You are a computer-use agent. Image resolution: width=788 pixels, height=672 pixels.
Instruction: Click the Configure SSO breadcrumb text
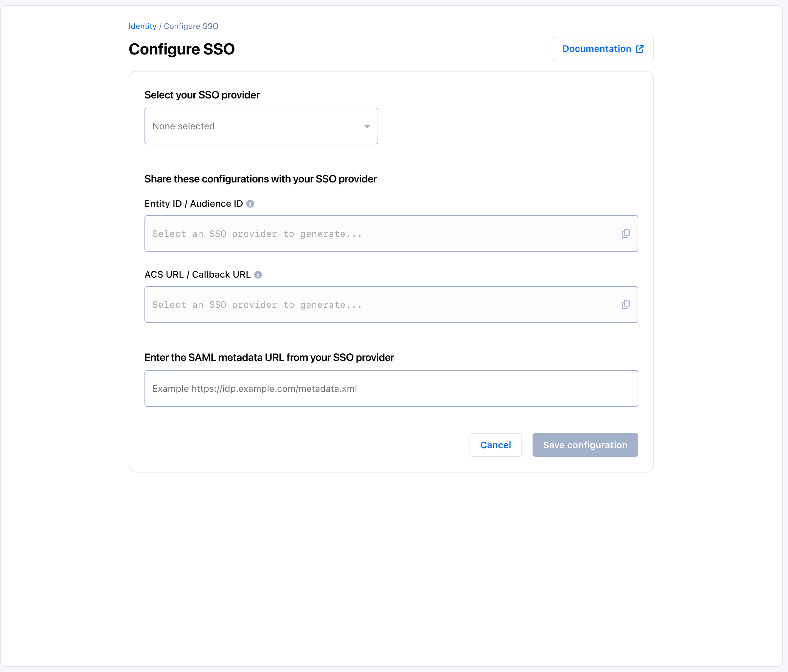coord(191,26)
